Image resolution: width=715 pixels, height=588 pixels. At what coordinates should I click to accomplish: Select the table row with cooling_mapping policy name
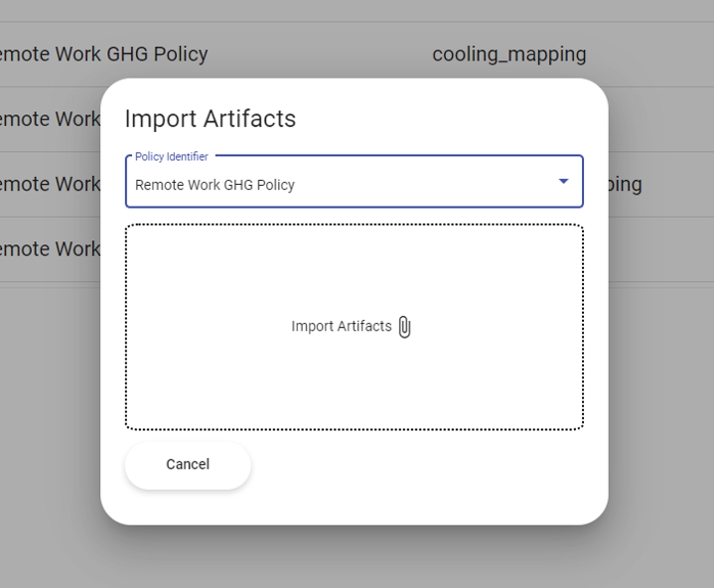pyautogui.click(x=102, y=54)
